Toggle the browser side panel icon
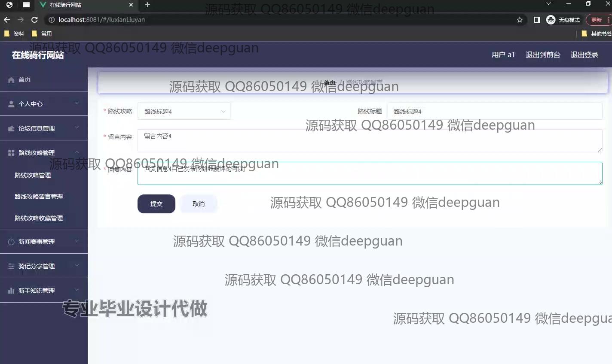 [537, 20]
